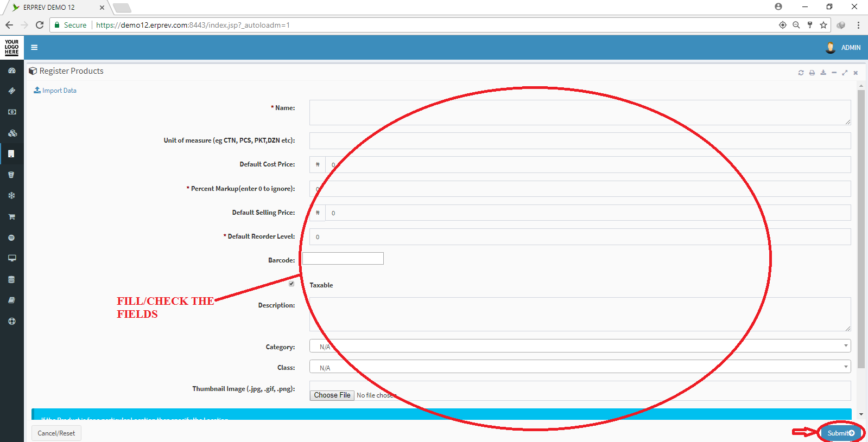Click the zoom-out magnifier in address bar
This screenshot has height=442, width=868.
(x=796, y=25)
